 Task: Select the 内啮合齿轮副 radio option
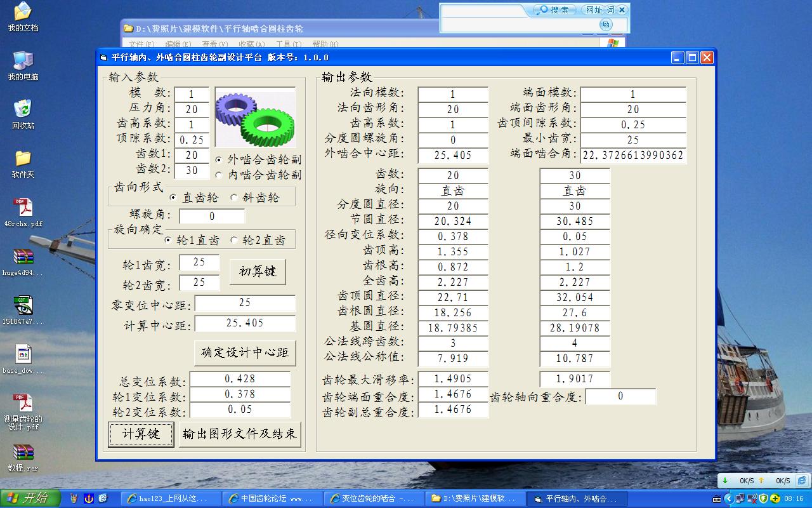[258, 175]
